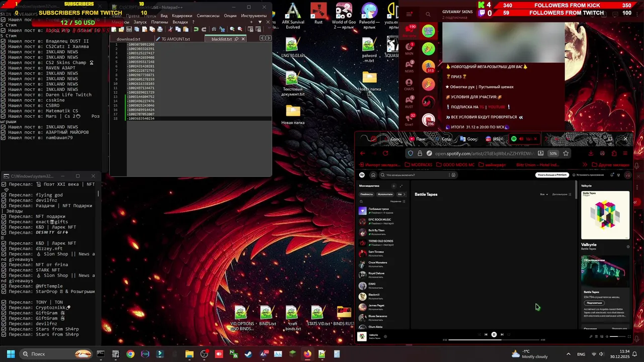
Task: Skip to next track in Spotify
Action: [502, 334]
